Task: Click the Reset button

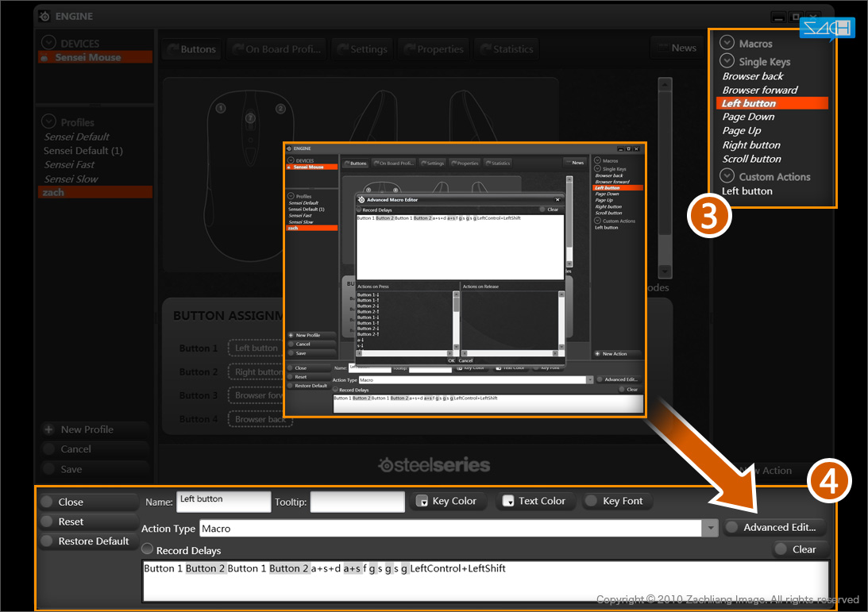Action: (x=90, y=522)
